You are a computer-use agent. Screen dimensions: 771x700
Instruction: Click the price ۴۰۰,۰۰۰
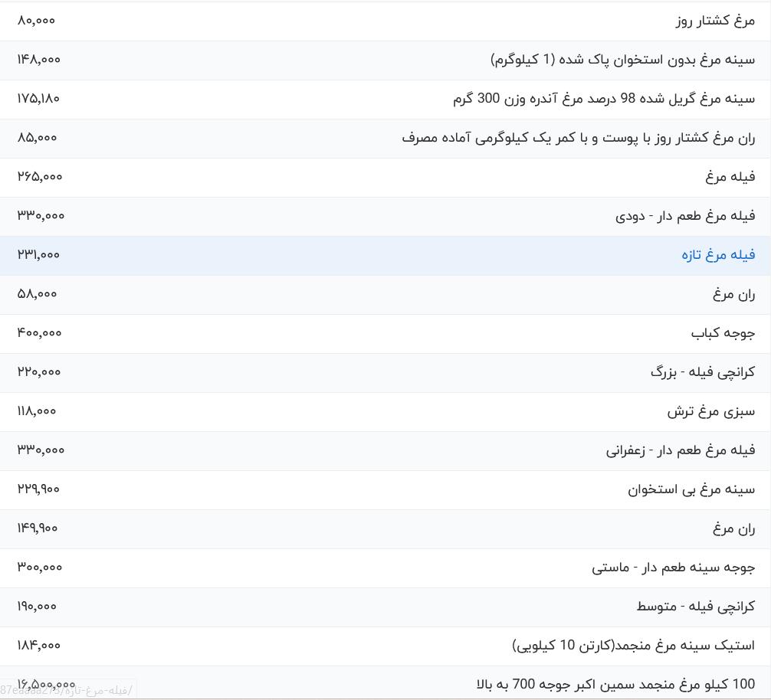39,333
